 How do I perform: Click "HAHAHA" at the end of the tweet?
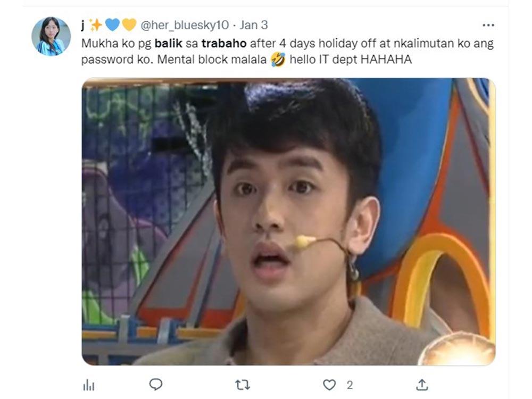tap(386, 60)
